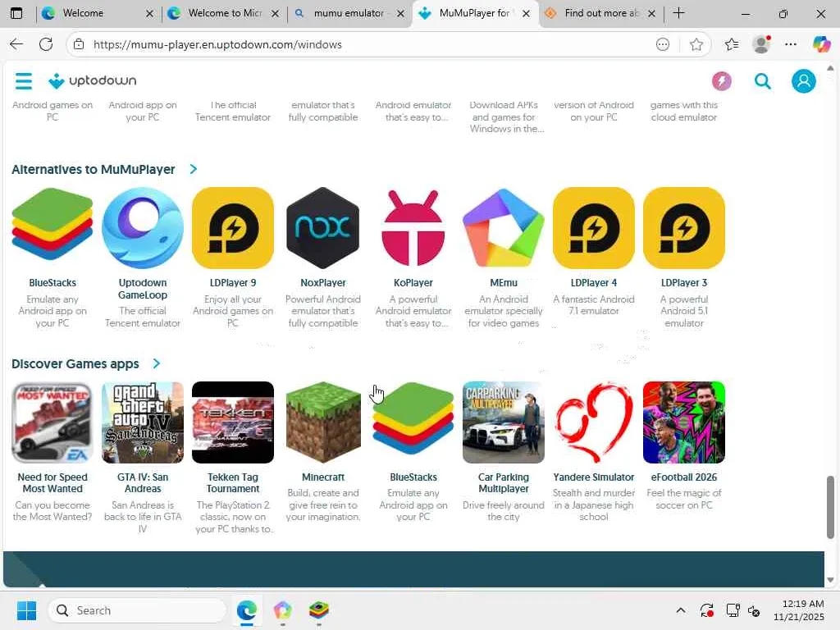Viewport: 840px width, 630px height.
Task: Switch to Welcome to Microsoft tab
Action: click(x=224, y=13)
